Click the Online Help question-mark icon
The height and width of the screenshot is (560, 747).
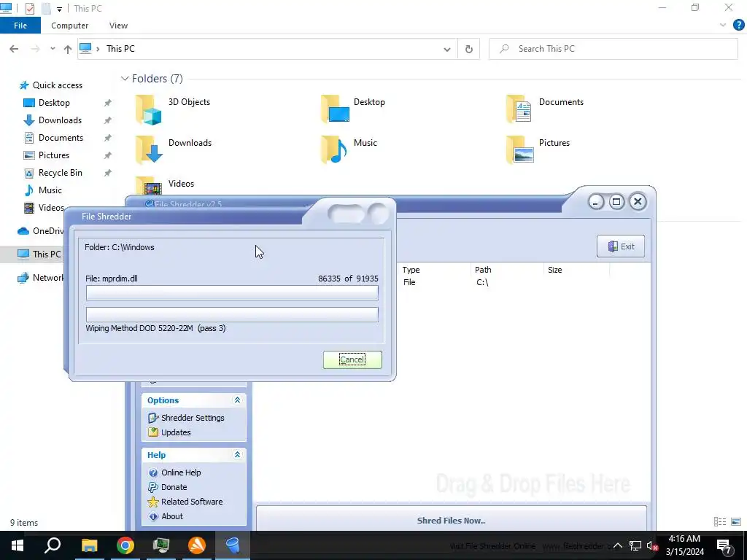point(153,472)
